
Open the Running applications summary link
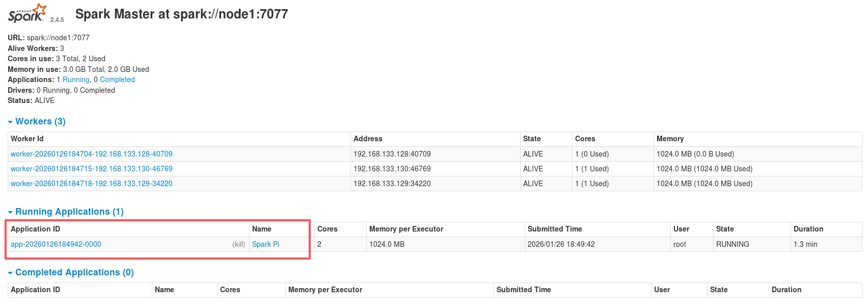click(x=76, y=80)
